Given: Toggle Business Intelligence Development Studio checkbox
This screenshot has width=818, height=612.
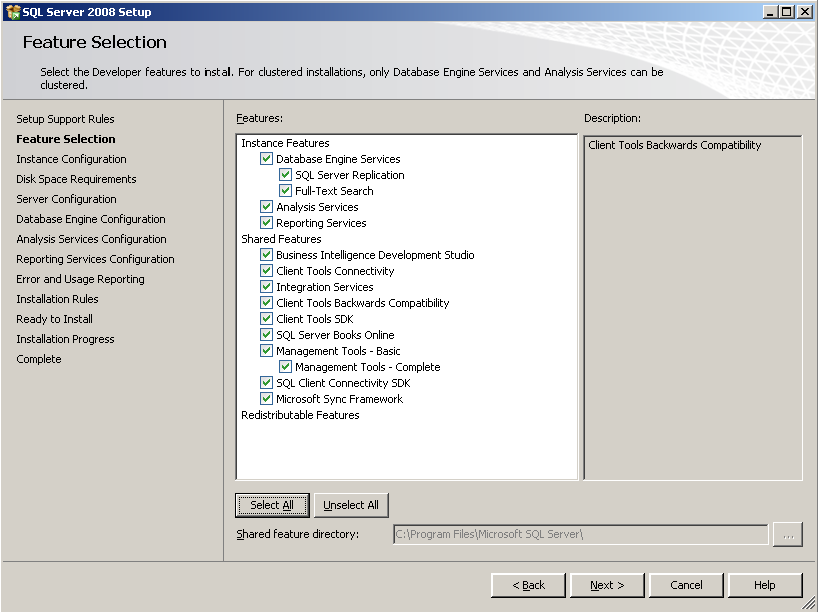Looking at the screenshot, I should (266, 255).
